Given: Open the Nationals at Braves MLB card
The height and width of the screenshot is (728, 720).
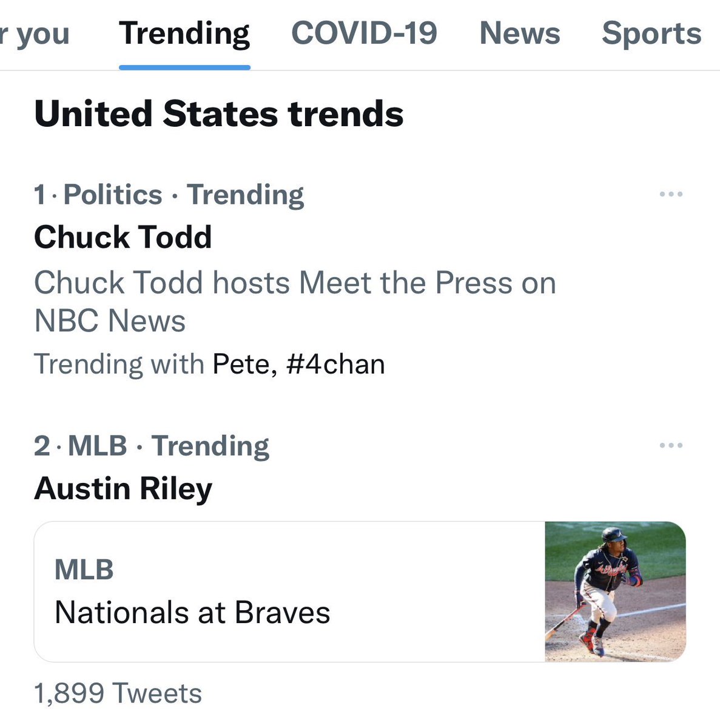Looking at the screenshot, I should [x=360, y=591].
